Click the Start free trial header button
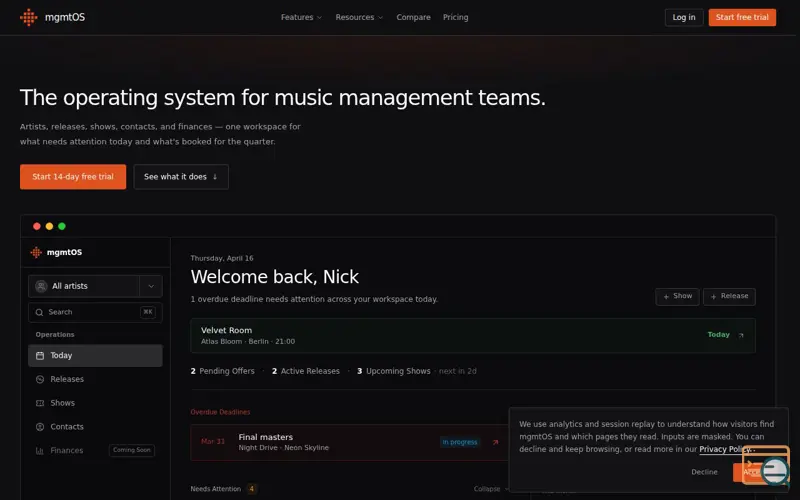 (742, 17)
